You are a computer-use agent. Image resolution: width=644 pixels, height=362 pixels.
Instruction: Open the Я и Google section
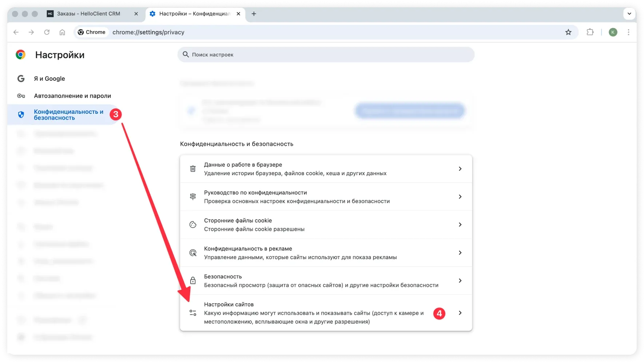pyautogui.click(x=49, y=79)
